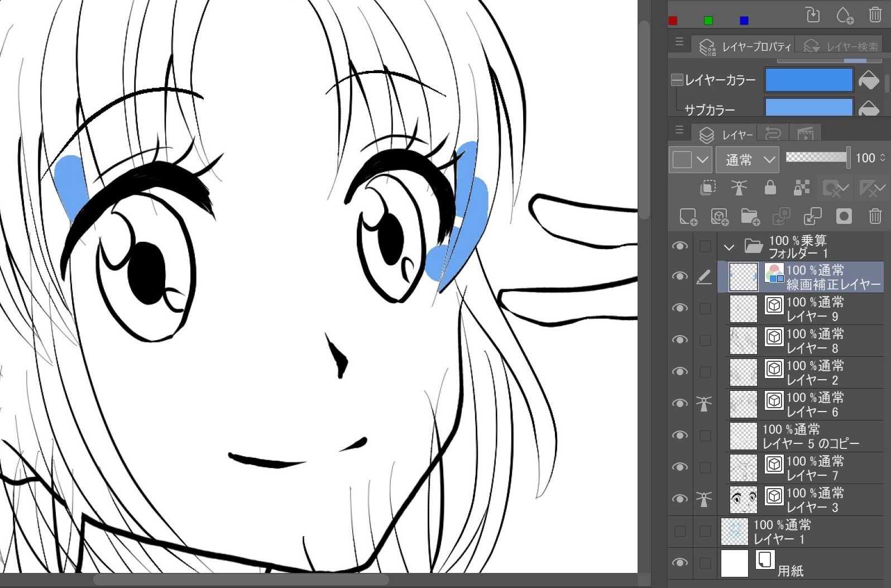Image resolution: width=891 pixels, height=588 pixels.
Task: Set as reference layer lighthouse icon
Action: tap(739, 188)
